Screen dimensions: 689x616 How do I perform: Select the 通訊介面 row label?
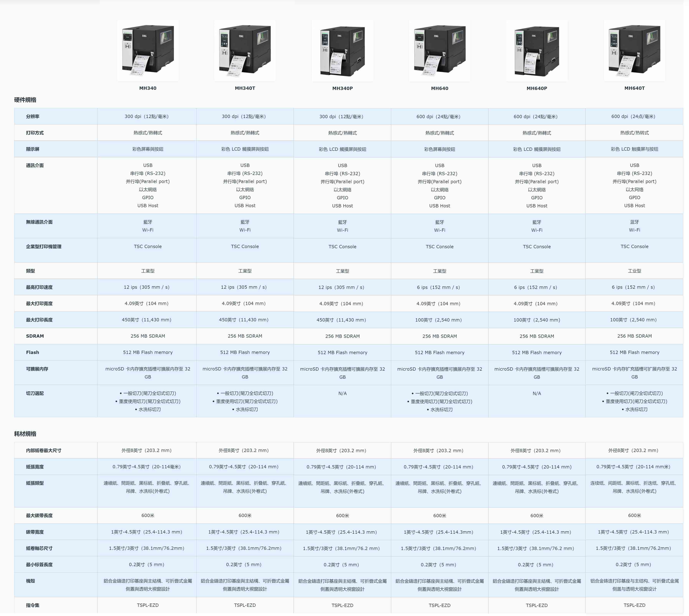pyautogui.click(x=35, y=166)
